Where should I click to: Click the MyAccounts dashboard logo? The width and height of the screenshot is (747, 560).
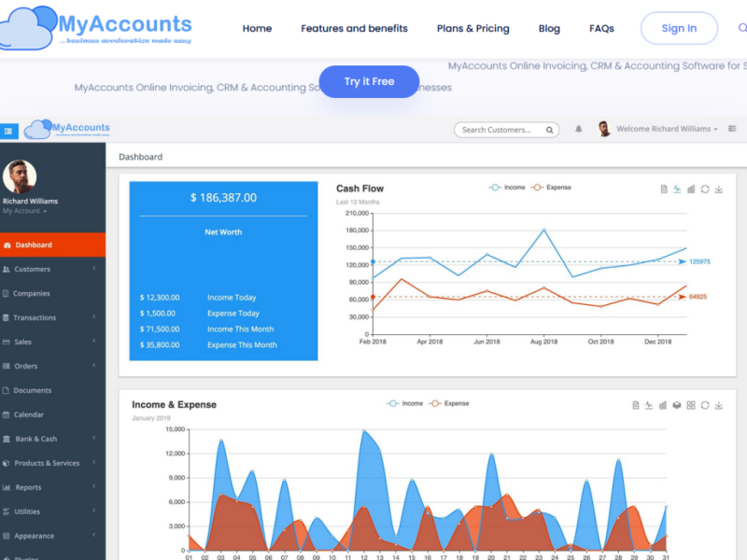click(66, 129)
